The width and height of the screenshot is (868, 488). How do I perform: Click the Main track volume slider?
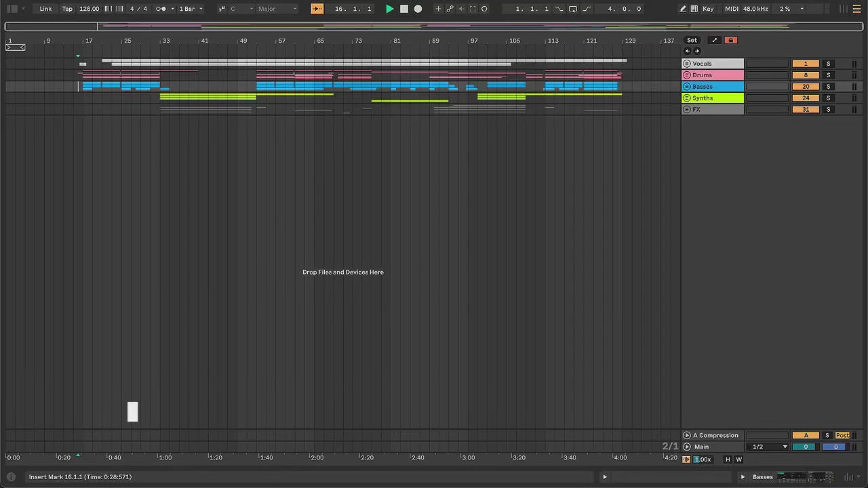coord(806,447)
